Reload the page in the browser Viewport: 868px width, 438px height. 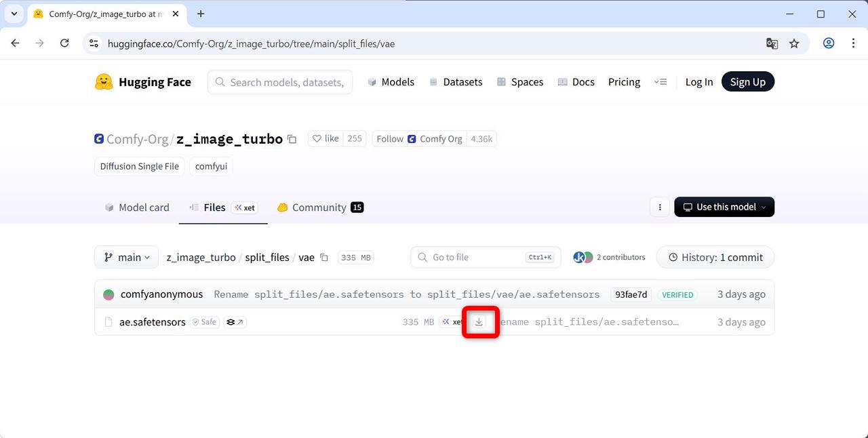pyautogui.click(x=64, y=43)
